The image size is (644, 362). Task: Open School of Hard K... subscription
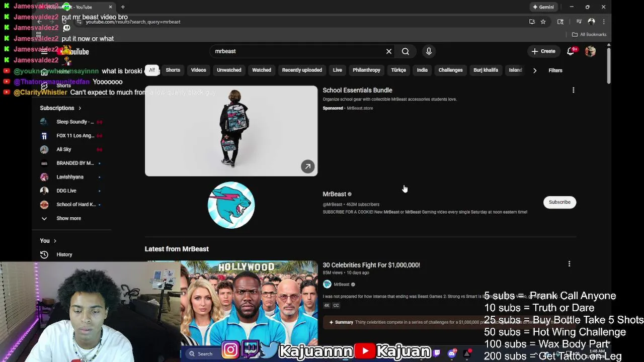[70, 205]
